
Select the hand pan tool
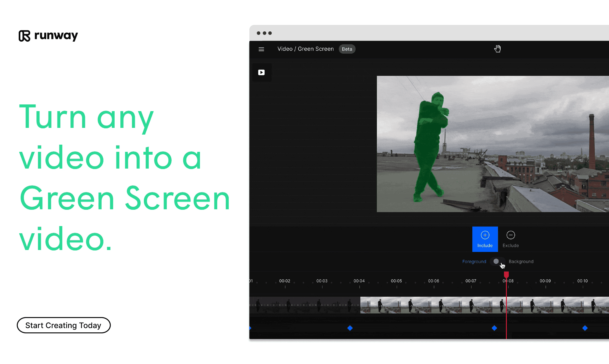[497, 49]
